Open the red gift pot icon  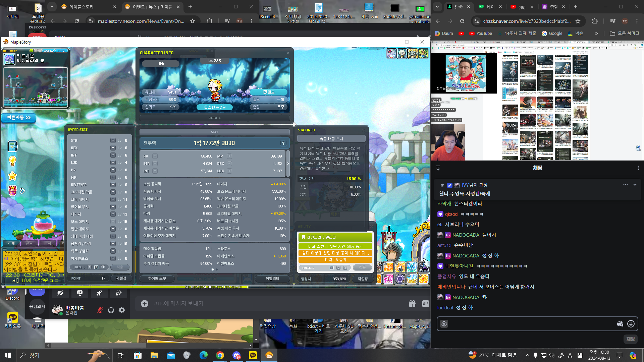[12, 191]
